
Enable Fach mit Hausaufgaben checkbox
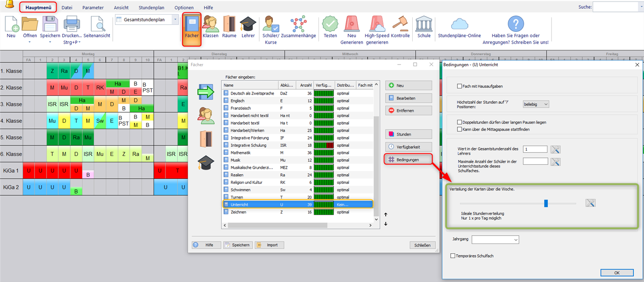coord(460,86)
